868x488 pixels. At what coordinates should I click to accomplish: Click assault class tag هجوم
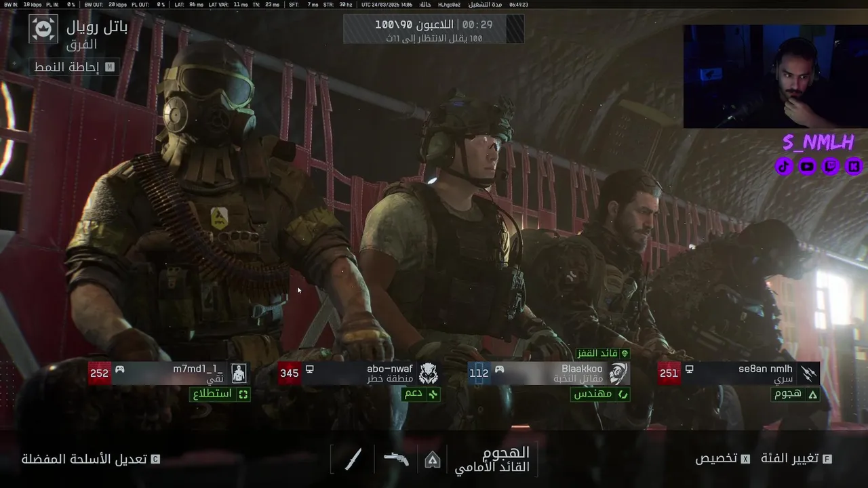point(796,394)
